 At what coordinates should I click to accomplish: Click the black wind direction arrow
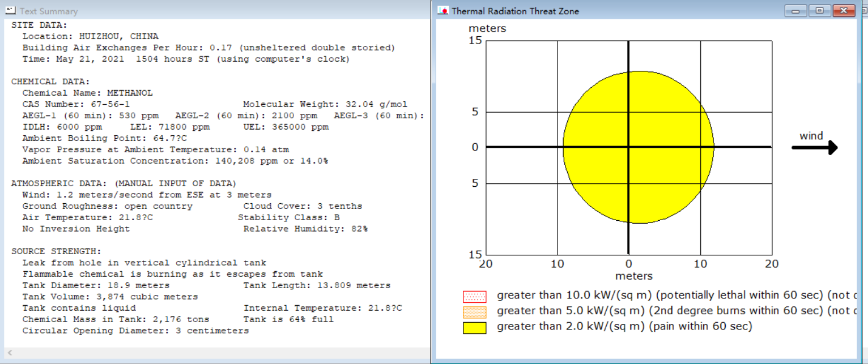point(814,148)
